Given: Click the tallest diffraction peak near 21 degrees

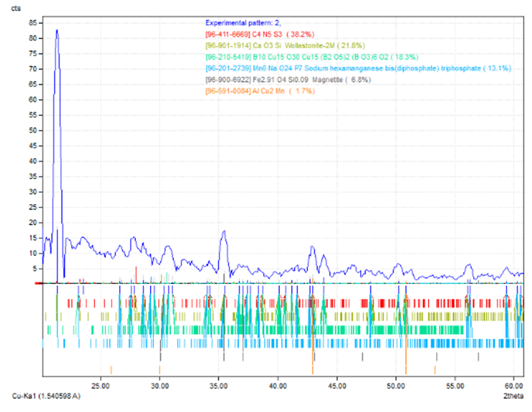Looking at the screenshot, I should [57, 31].
